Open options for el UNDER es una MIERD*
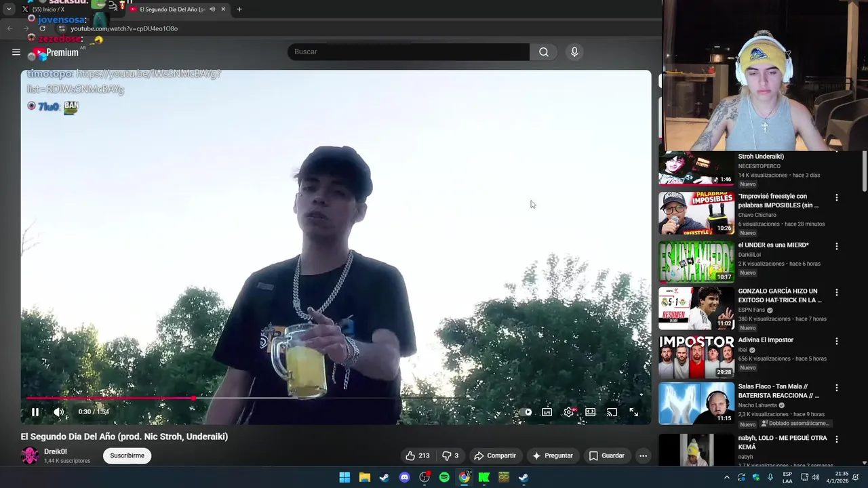This screenshot has height=488, width=868. pyautogui.click(x=836, y=246)
